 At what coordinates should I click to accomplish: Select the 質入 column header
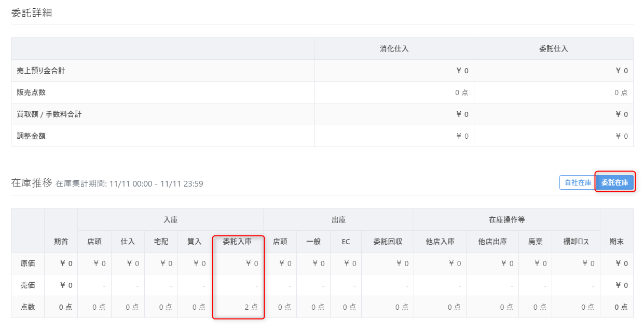(194, 242)
